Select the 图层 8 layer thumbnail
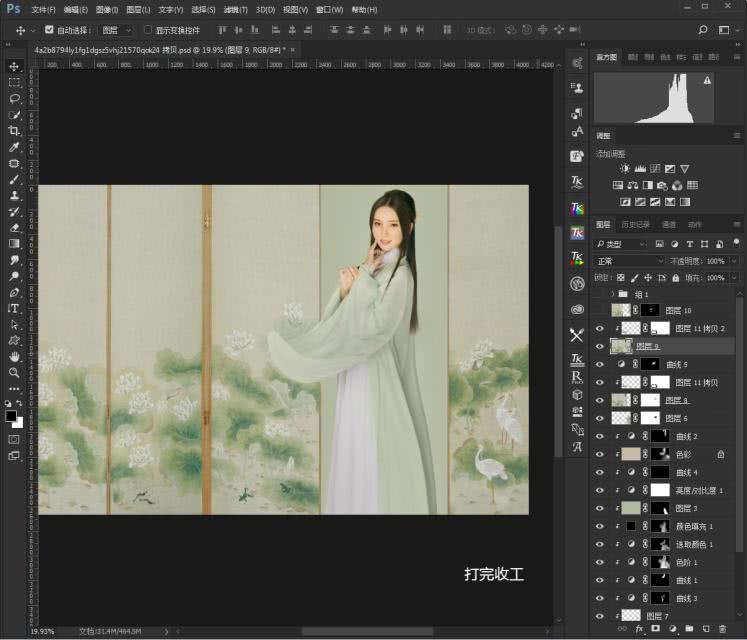Screen dimensions: 747x640 [x=621, y=400]
